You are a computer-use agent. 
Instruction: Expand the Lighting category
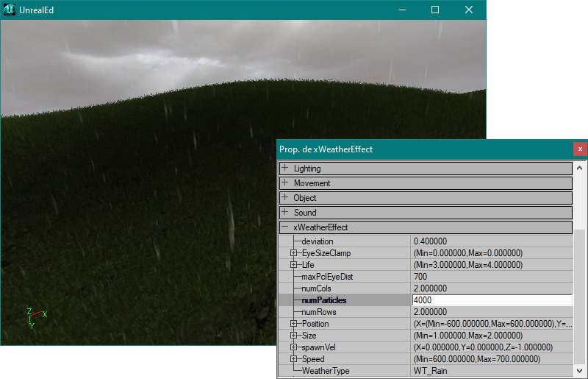(x=285, y=169)
